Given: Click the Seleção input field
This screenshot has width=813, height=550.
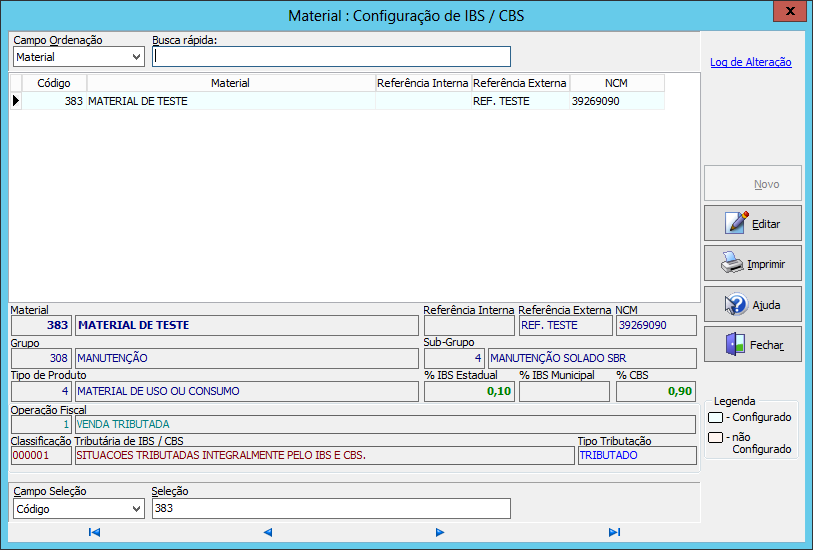Looking at the screenshot, I should click(x=331, y=509).
